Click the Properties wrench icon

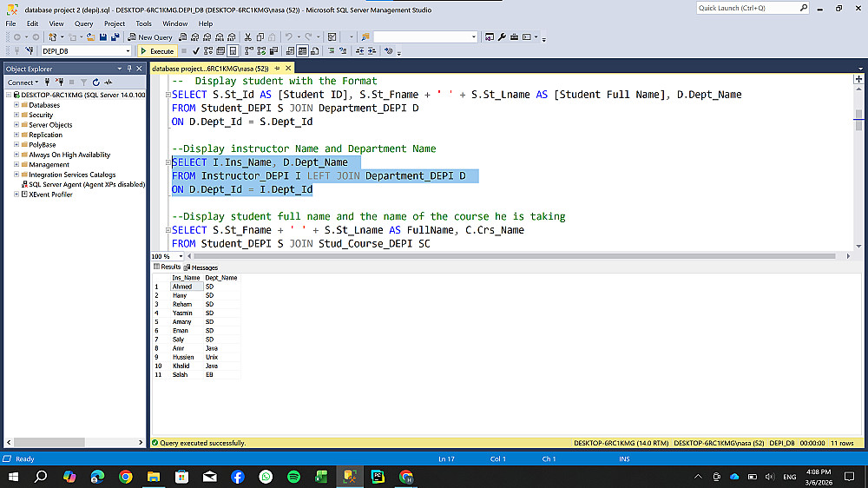pos(502,37)
